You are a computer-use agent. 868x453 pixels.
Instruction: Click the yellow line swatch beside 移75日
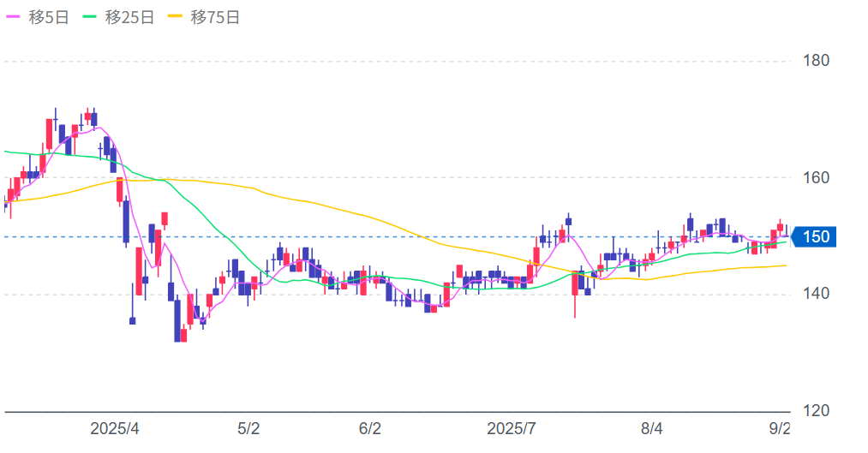tap(177, 17)
